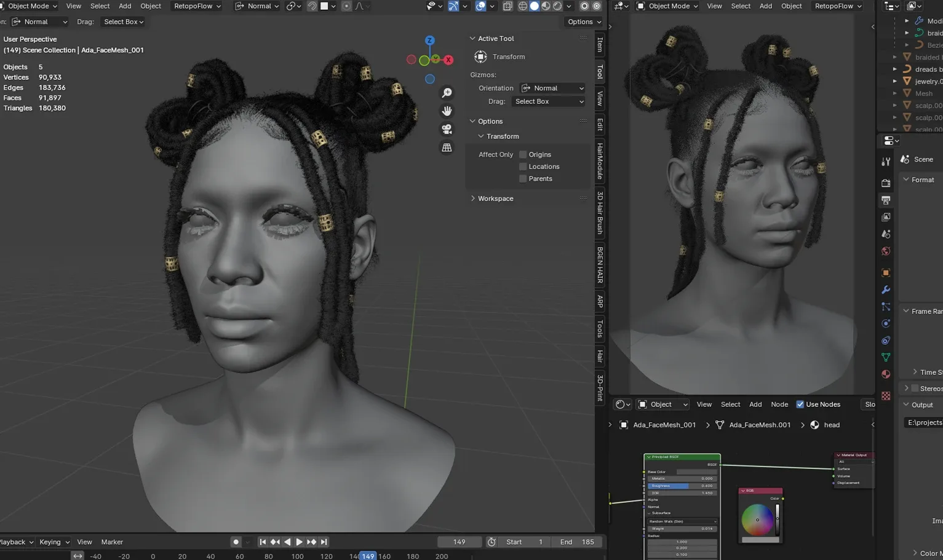Screen dimensions: 943x560
Task: Toggle the double-ring icon at header's far right
Action: click(596, 6)
